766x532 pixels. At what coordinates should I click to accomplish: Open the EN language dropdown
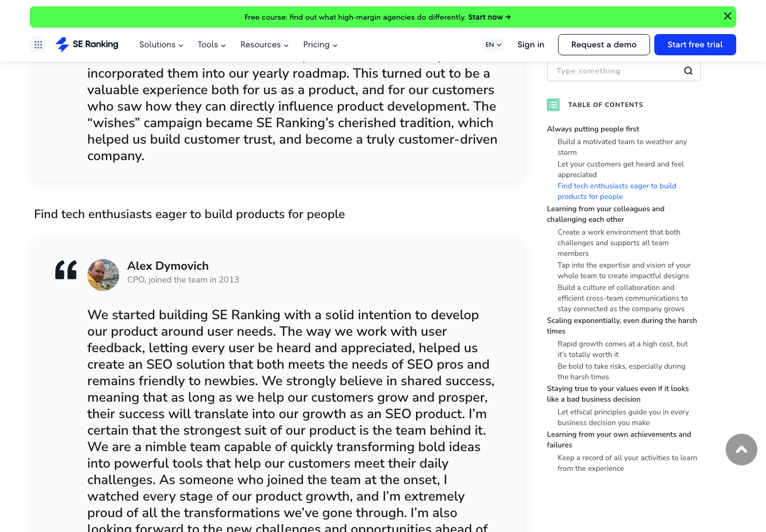tap(493, 45)
